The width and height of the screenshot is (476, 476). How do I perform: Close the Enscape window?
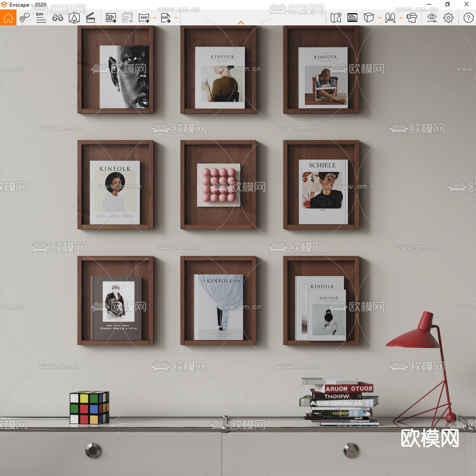point(466,4)
